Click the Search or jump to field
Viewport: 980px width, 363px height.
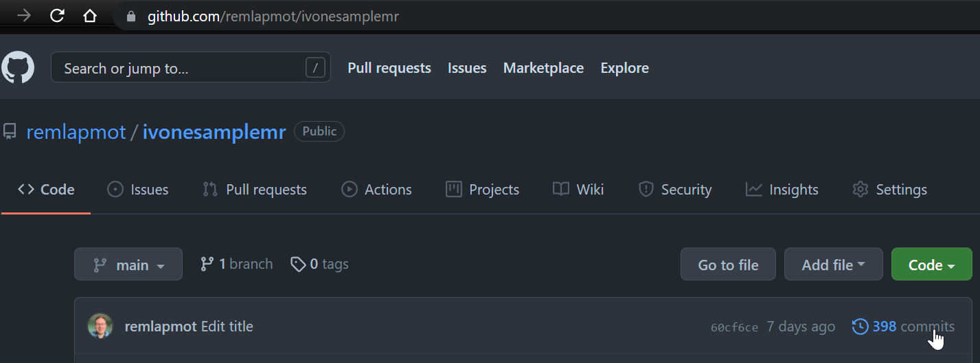coord(179,68)
